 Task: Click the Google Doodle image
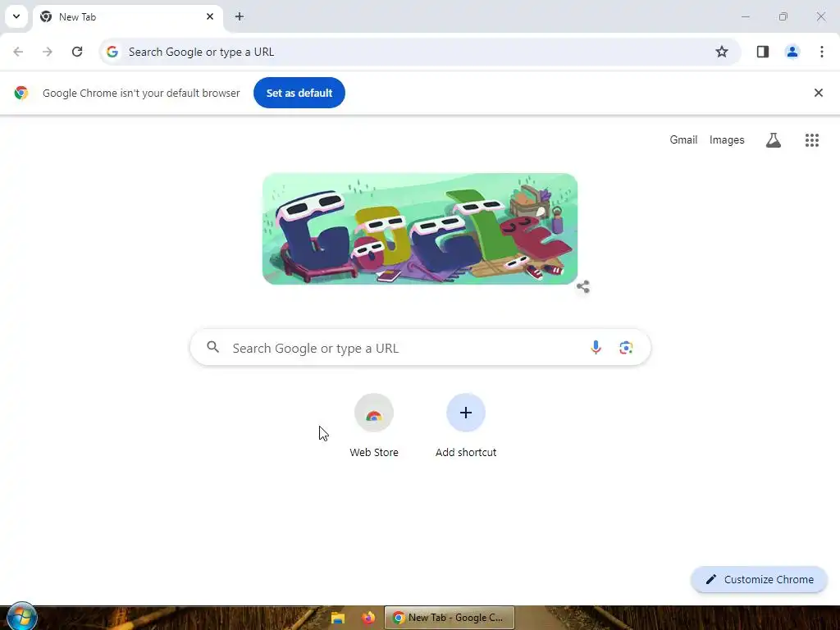420,229
